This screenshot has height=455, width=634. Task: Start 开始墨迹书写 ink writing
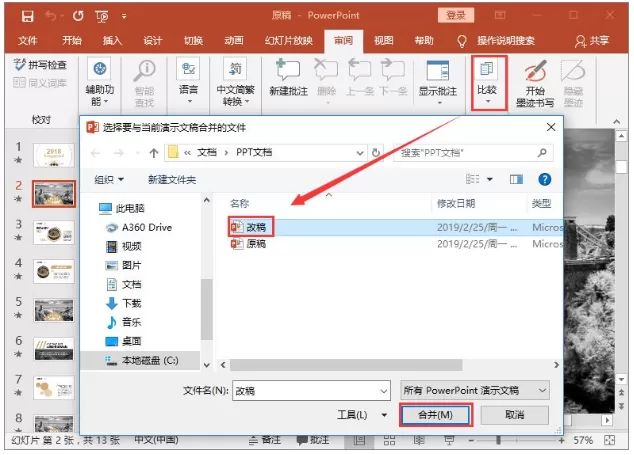pyautogui.click(x=535, y=84)
